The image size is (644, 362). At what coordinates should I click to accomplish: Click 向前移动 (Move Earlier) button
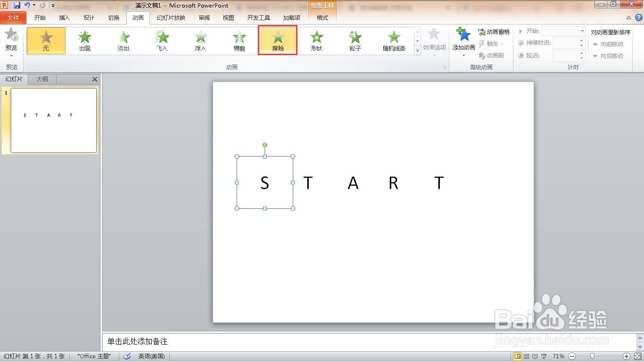pos(608,44)
